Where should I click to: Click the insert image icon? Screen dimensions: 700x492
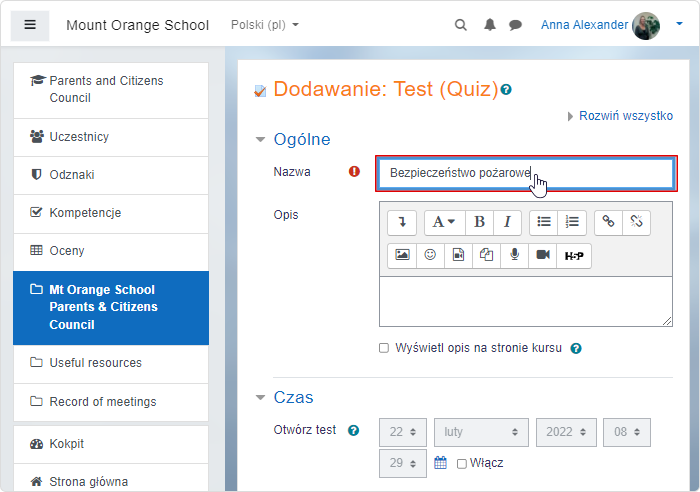tap(402, 255)
